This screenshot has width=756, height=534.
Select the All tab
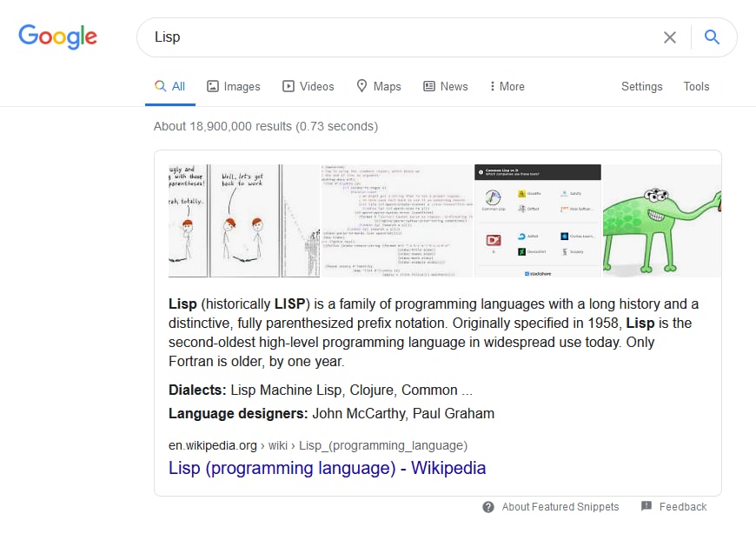[170, 86]
